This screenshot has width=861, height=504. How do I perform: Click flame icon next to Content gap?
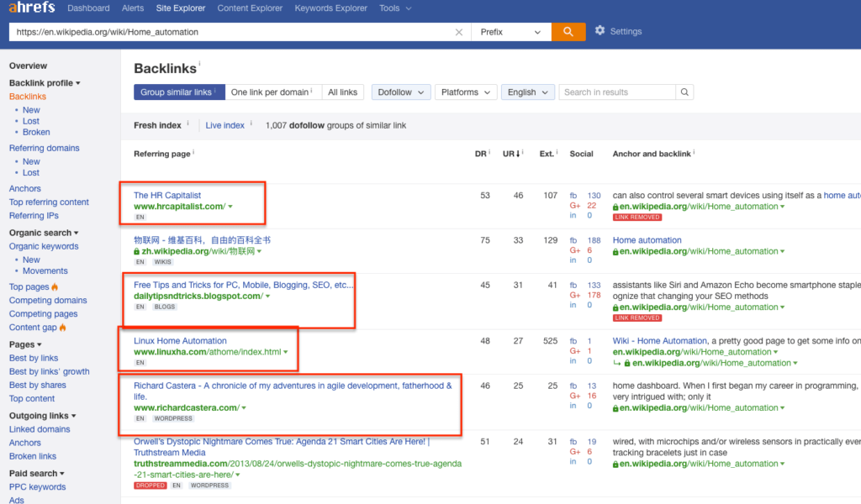[62, 328]
